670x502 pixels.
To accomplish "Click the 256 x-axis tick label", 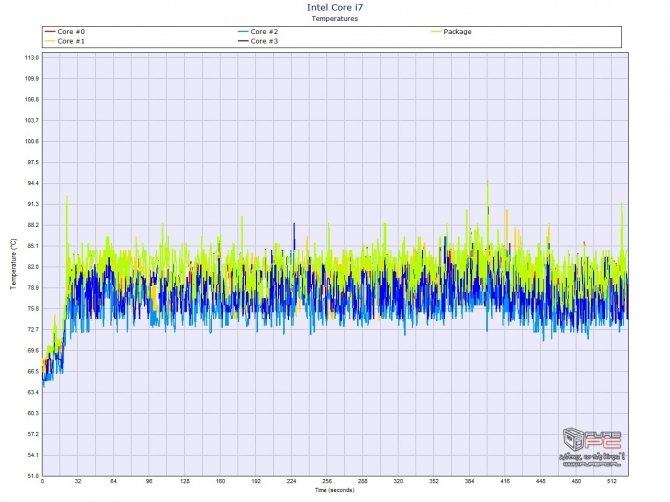I will [x=327, y=481].
